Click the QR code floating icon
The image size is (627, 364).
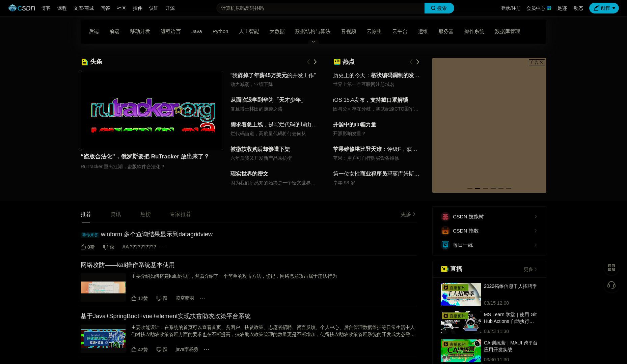[x=611, y=268]
